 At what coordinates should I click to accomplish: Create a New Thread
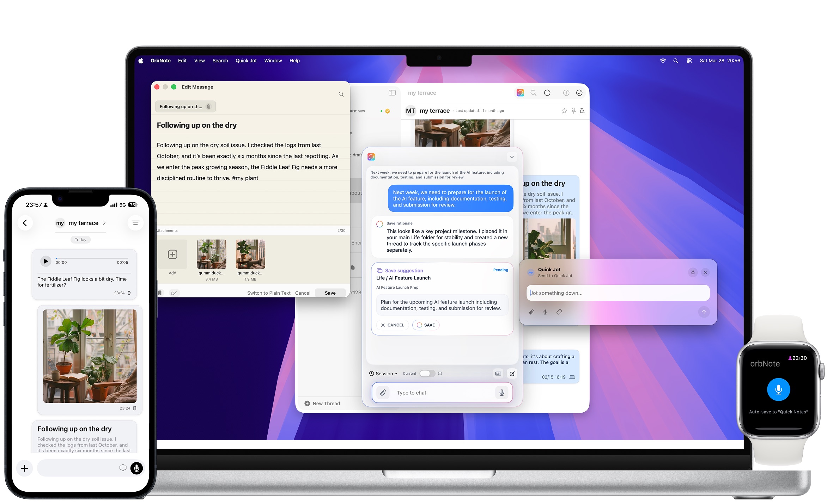(x=322, y=404)
